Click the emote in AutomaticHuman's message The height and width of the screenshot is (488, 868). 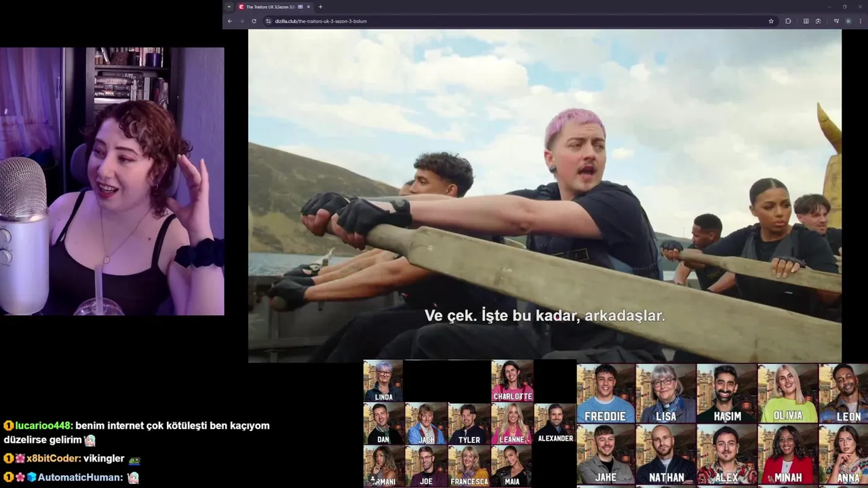pyautogui.click(x=133, y=477)
